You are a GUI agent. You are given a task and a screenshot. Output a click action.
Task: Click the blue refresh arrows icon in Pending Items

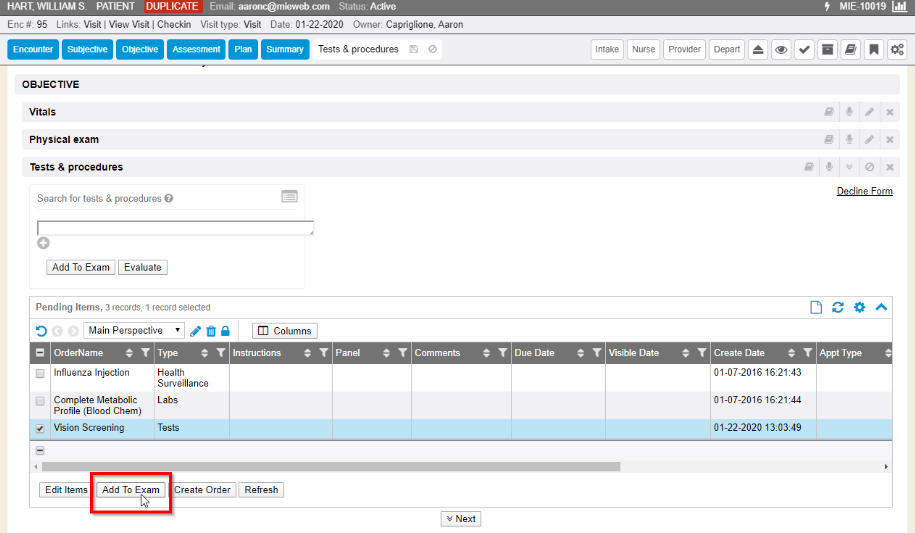click(x=838, y=308)
